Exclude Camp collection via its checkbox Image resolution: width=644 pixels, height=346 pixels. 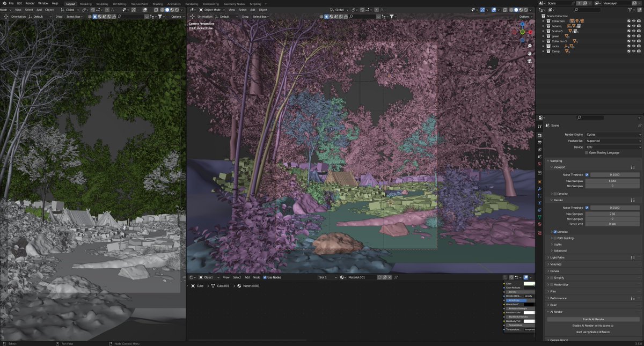point(629,51)
